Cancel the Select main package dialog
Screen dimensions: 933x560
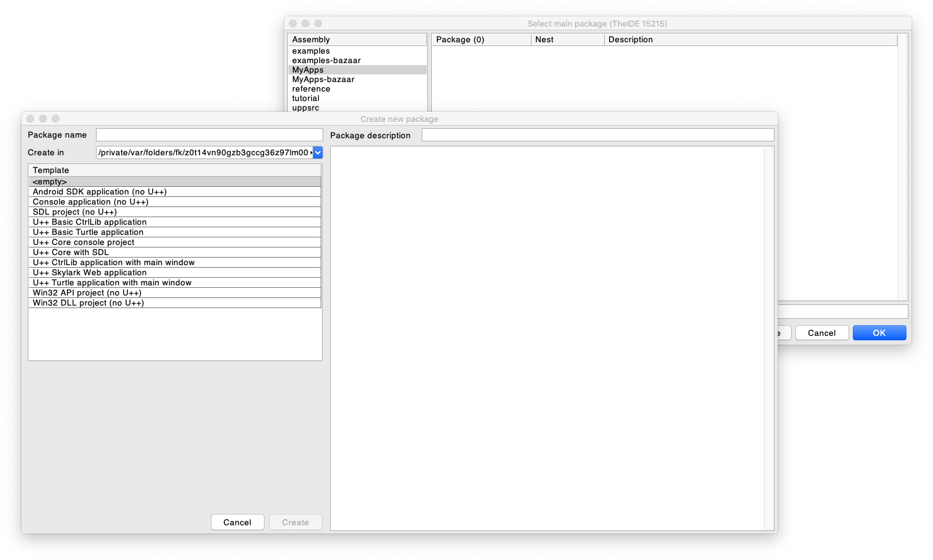[x=821, y=333]
